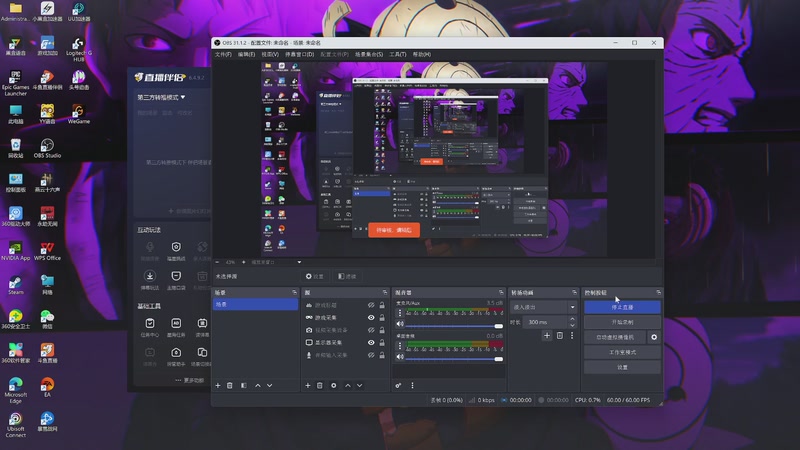Select the highlighted scene row in Scenes list
800x450 pixels.
pos(255,305)
